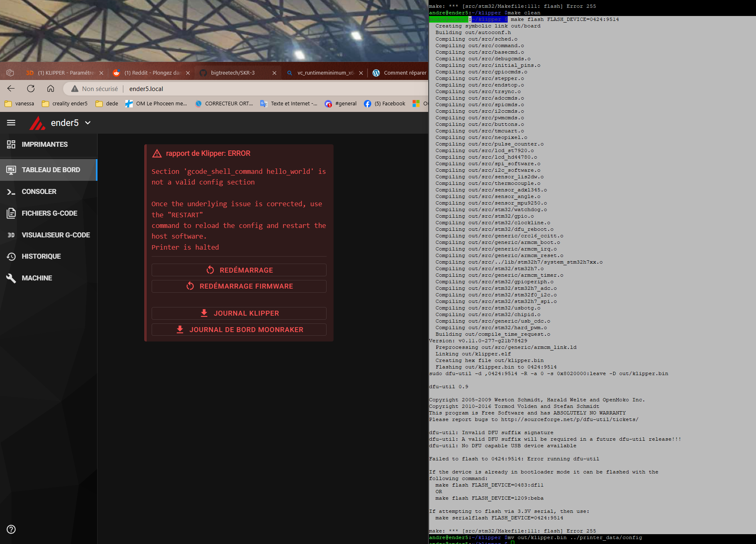
Task: Click Redémarrage Firmware button
Action: (239, 286)
